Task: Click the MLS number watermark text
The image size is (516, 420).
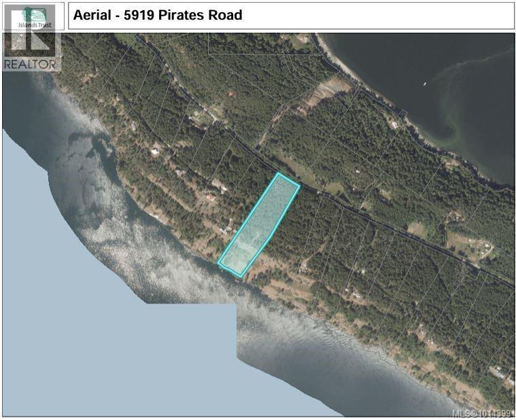Action: (x=483, y=414)
